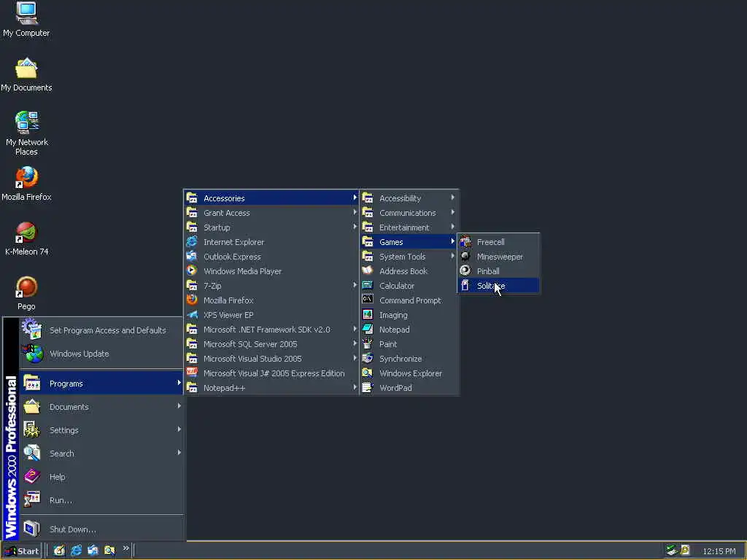Expand the quick launch overflow chevron
747x560 pixels.
125,548
